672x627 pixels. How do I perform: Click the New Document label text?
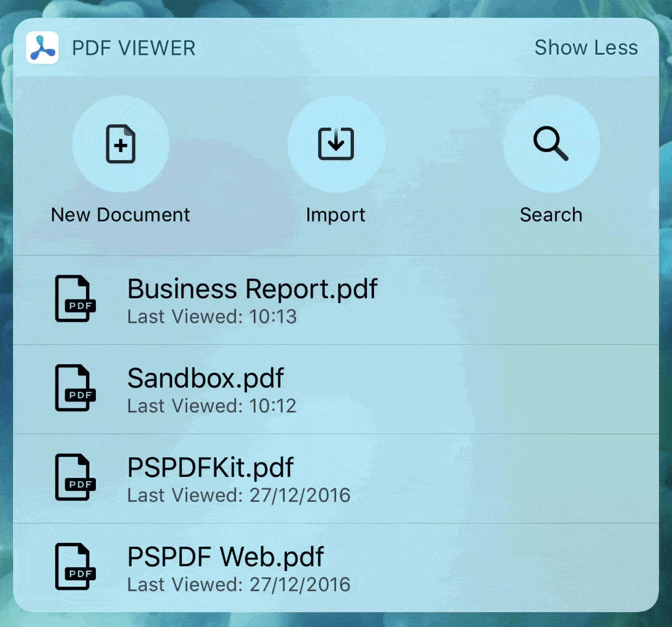pyautogui.click(x=120, y=214)
